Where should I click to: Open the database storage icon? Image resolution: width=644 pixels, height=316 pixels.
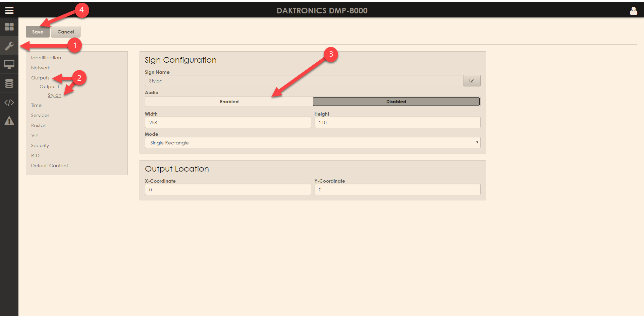[9, 83]
